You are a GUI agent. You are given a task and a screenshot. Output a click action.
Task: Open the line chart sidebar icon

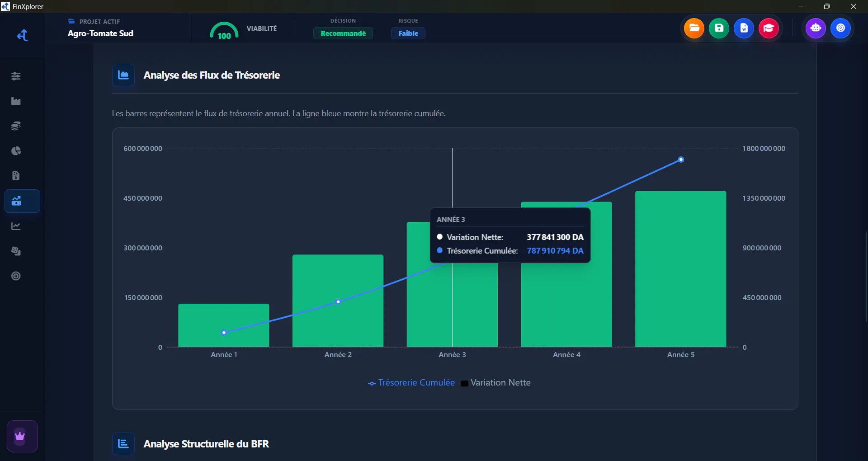[x=16, y=226]
